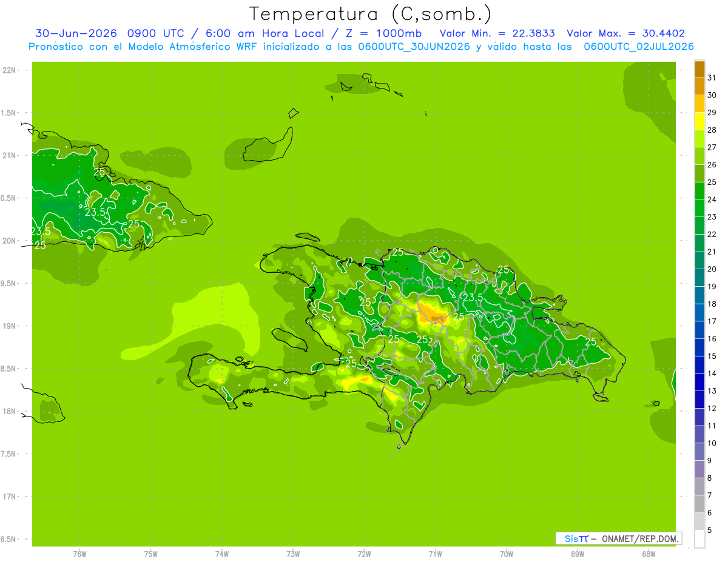The image size is (728, 562).
Task: Click the 76W longitude axis label
Action: pyautogui.click(x=79, y=554)
